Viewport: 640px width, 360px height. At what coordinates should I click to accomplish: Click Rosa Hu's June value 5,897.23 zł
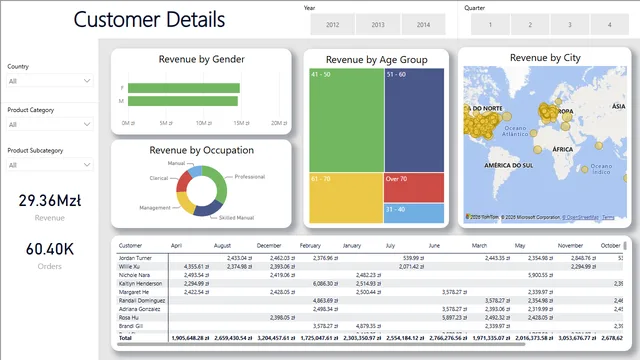click(454, 318)
